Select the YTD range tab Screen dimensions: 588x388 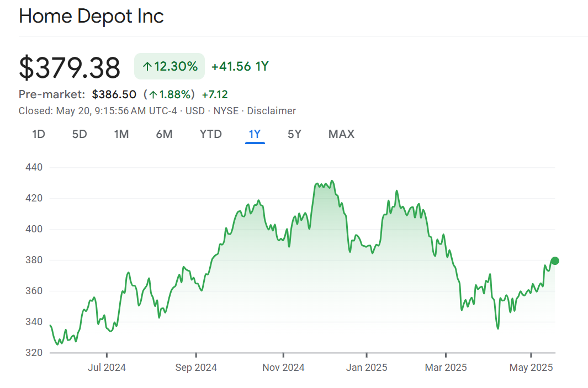(x=210, y=134)
